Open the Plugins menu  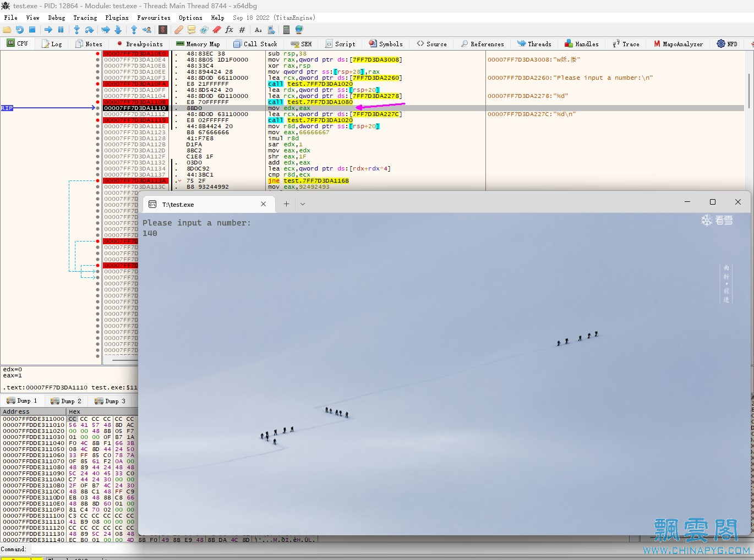click(117, 18)
